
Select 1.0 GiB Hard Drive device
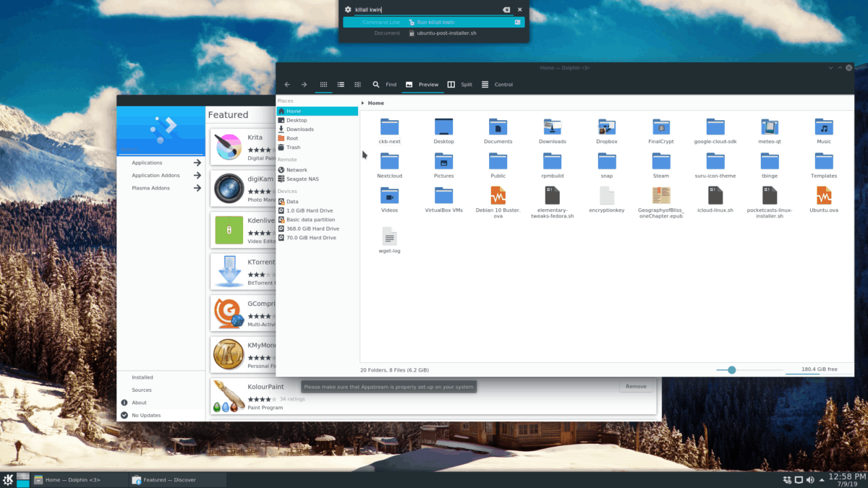(x=317, y=210)
